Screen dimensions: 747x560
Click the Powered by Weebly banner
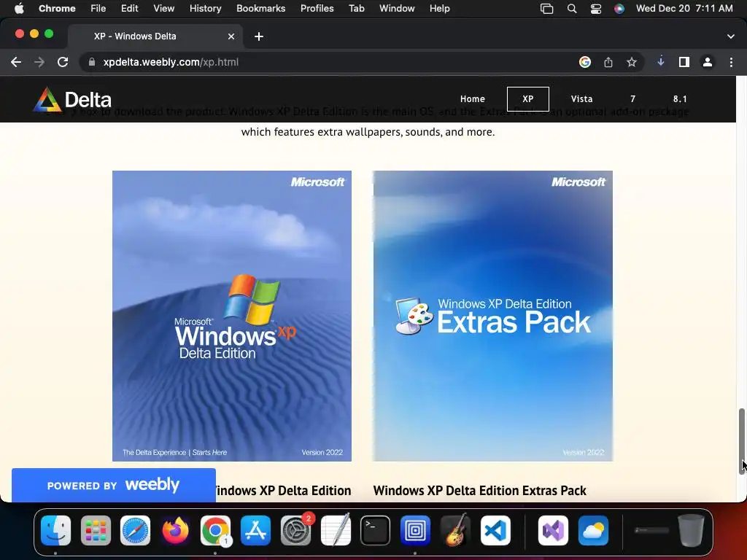[113, 485]
